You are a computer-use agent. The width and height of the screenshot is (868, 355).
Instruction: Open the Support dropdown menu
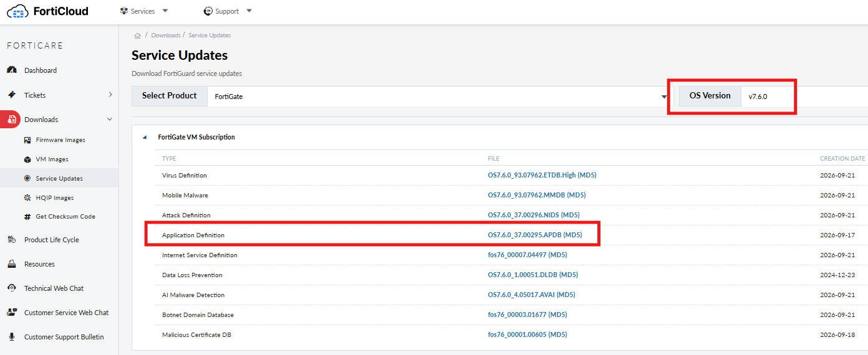coord(228,11)
